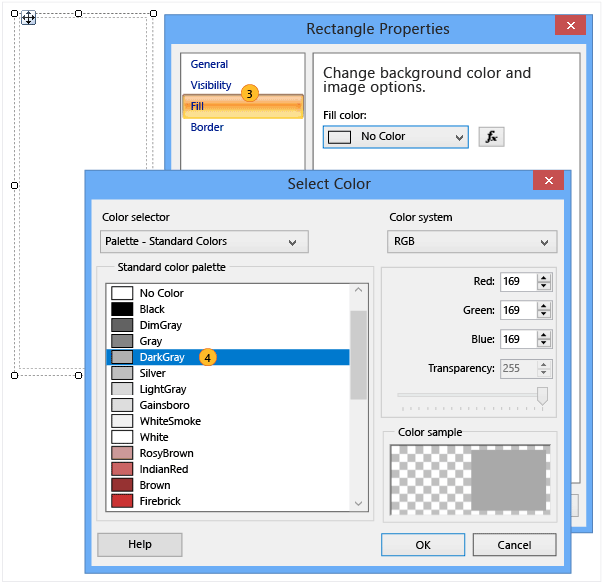Click the palette list scrollbar thumb

(359, 355)
